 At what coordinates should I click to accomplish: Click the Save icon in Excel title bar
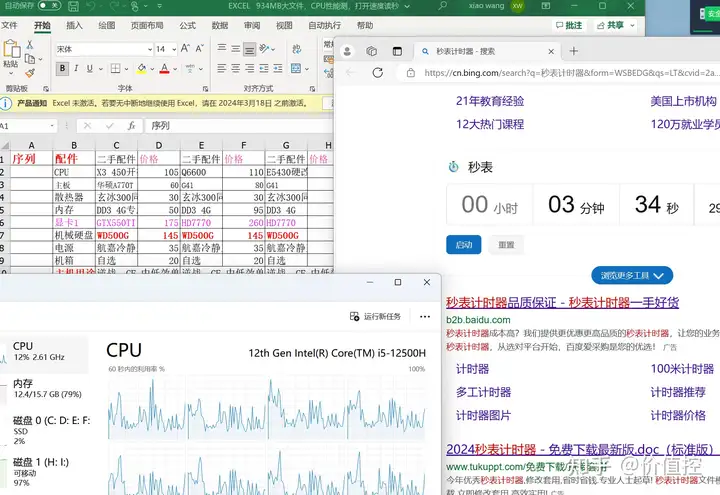pos(73,6)
